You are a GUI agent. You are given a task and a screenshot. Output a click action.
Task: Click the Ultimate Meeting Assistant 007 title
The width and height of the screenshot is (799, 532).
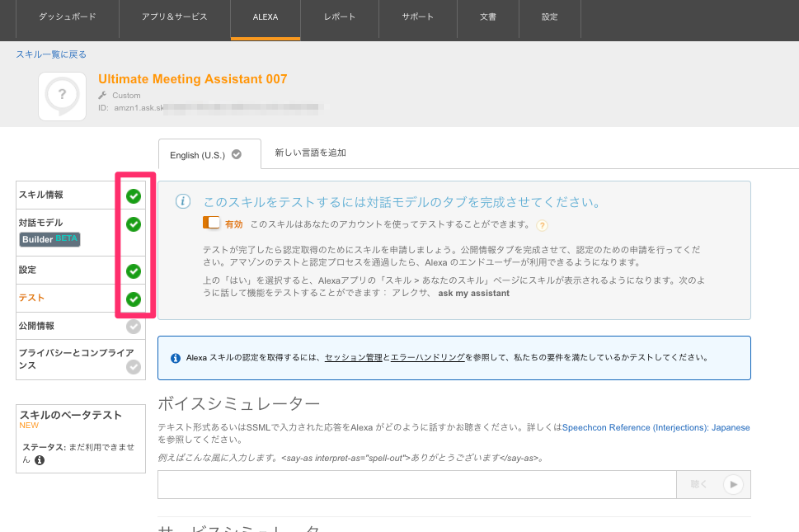tap(193, 79)
